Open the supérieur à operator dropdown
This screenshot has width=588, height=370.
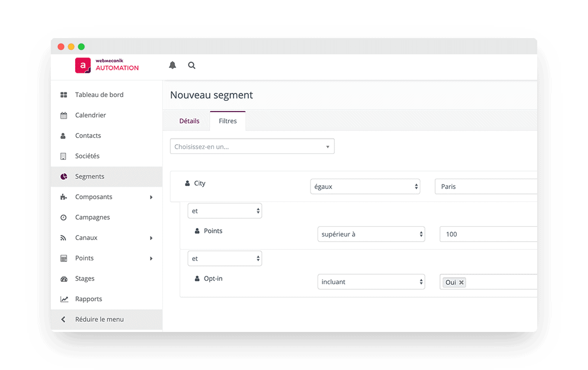tap(371, 234)
